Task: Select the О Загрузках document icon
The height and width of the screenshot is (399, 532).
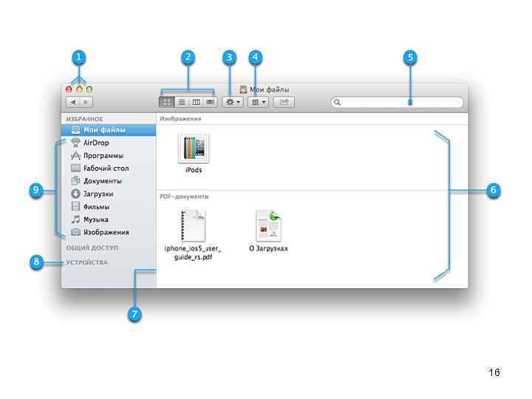Action: 269,225
